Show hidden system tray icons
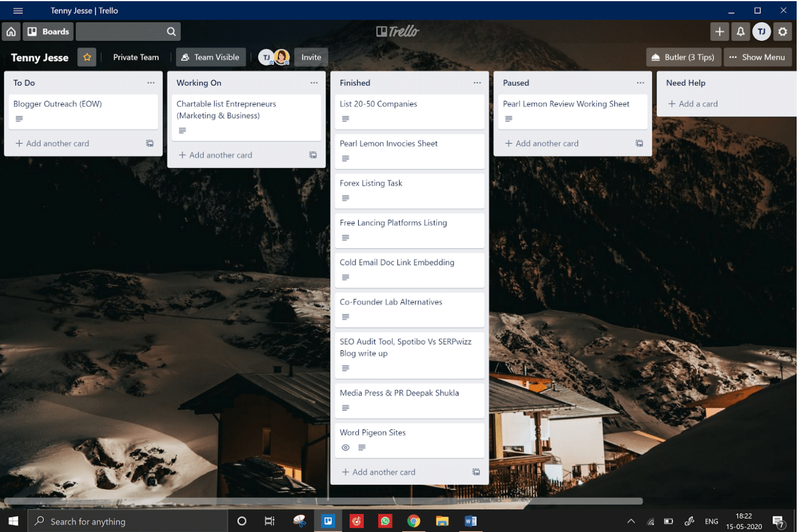 631,521
